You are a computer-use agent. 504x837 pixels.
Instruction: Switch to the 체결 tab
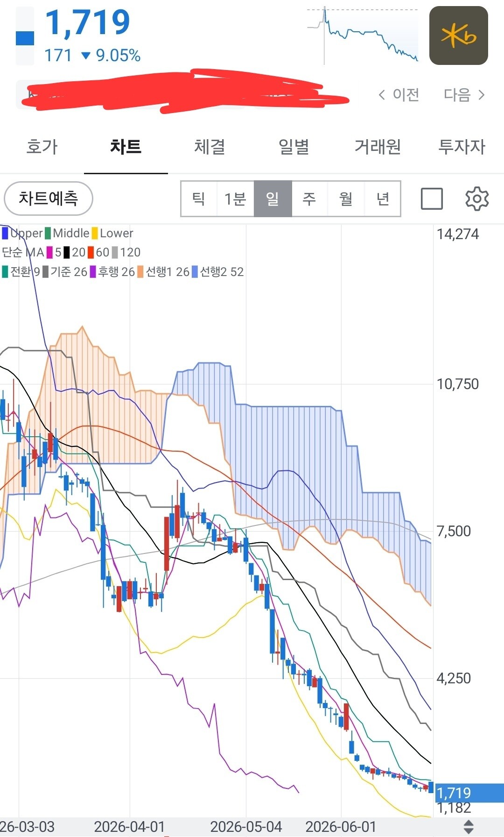(x=210, y=147)
